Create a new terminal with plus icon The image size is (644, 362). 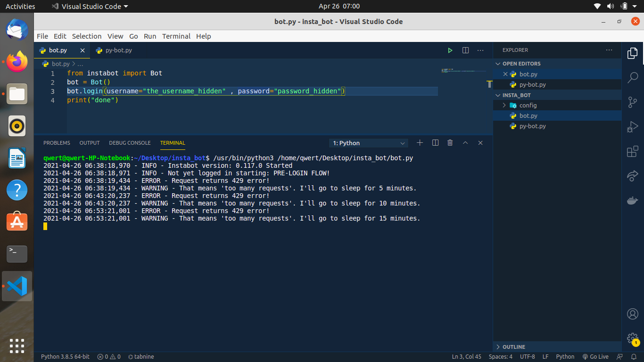click(x=420, y=143)
